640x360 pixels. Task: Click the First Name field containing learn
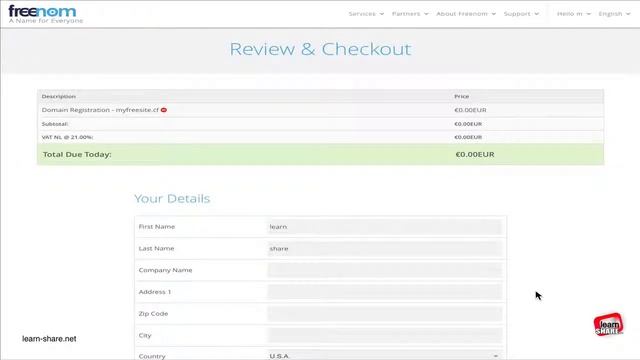point(384,227)
